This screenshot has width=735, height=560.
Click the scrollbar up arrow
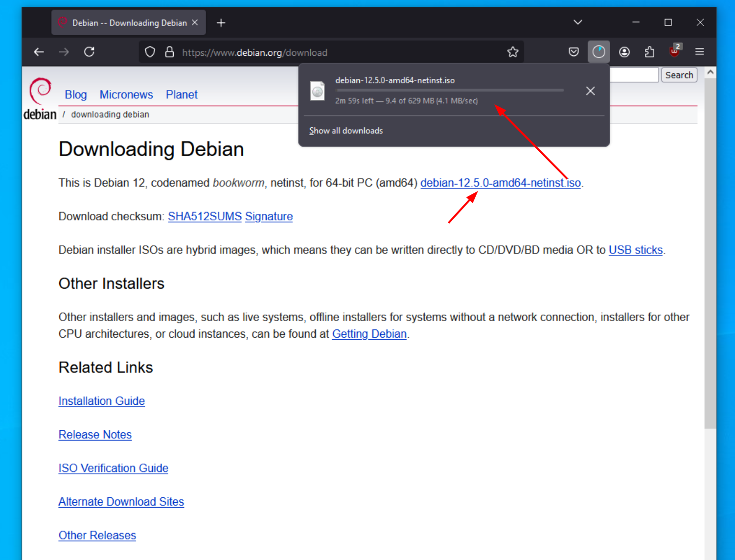(x=710, y=72)
